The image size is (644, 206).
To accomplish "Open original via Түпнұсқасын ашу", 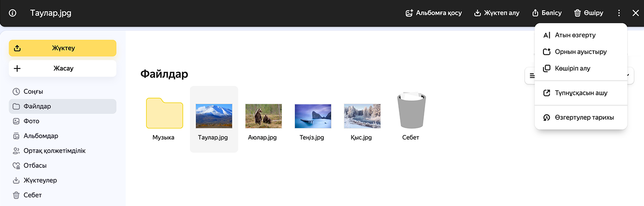I will 581,93.
